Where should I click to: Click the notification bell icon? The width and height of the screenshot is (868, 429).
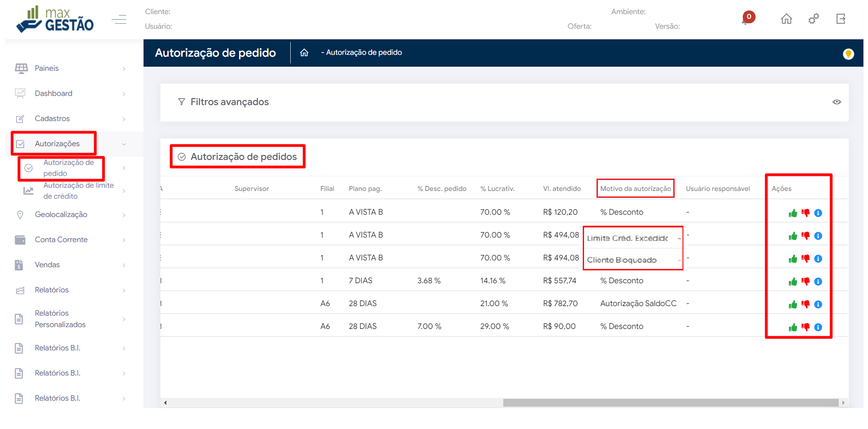tap(746, 19)
